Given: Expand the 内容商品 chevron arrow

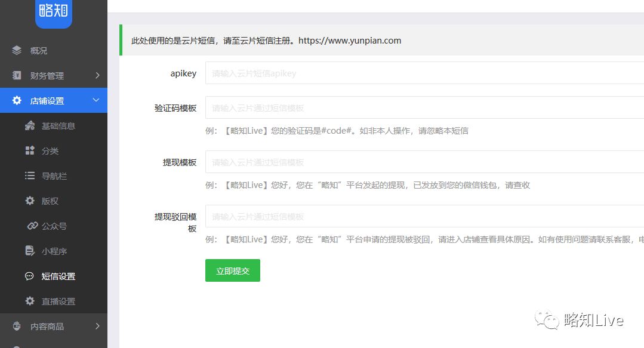Looking at the screenshot, I should pyautogui.click(x=97, y=326).
